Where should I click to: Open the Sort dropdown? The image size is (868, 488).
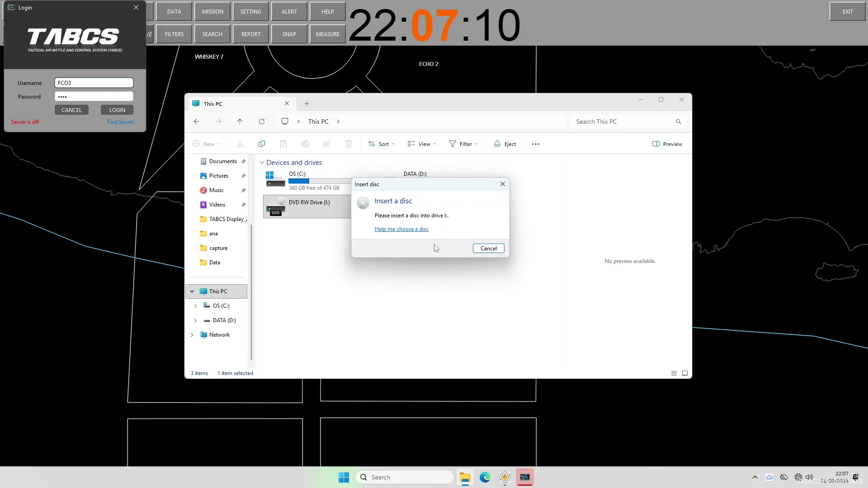point(381,144)
